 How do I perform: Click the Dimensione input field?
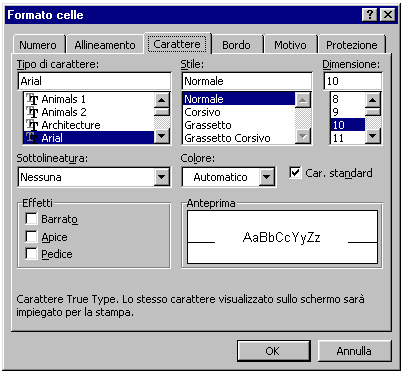pyautogui.click(x=353, y=81)
